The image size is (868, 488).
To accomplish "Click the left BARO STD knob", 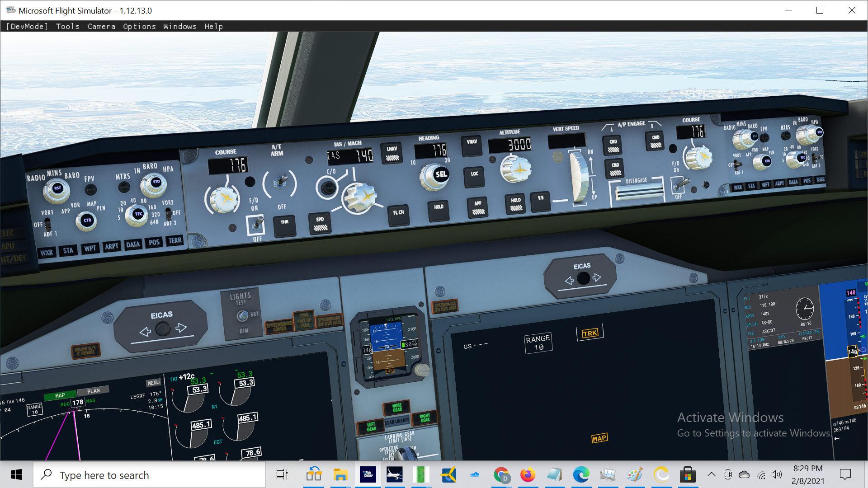I will click(x=154, y=184).
